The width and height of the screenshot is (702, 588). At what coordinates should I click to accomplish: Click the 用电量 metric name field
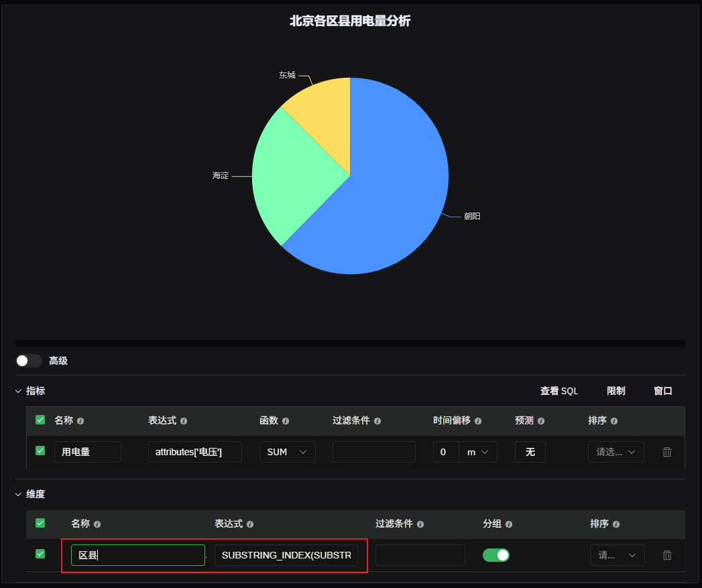tap(88, 452)
